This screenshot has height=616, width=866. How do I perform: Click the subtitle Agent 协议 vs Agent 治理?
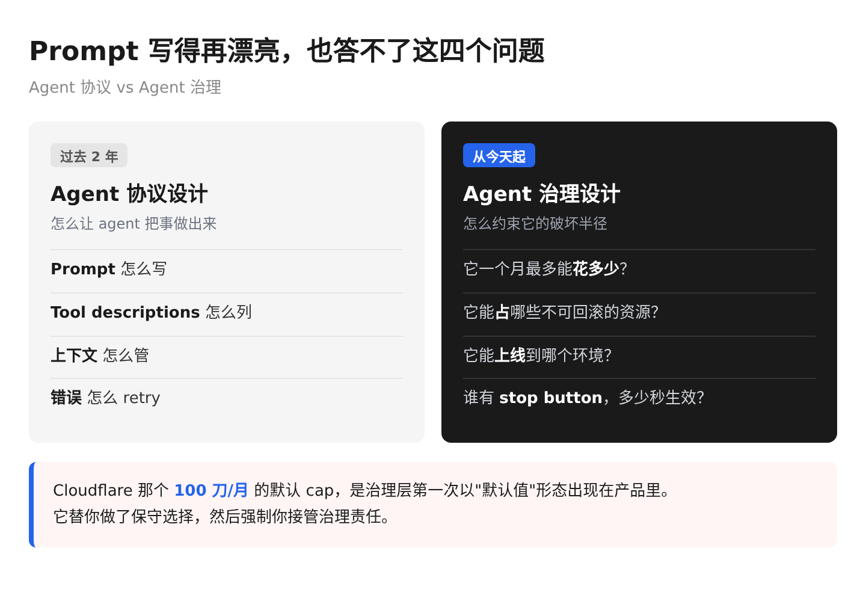125,87
